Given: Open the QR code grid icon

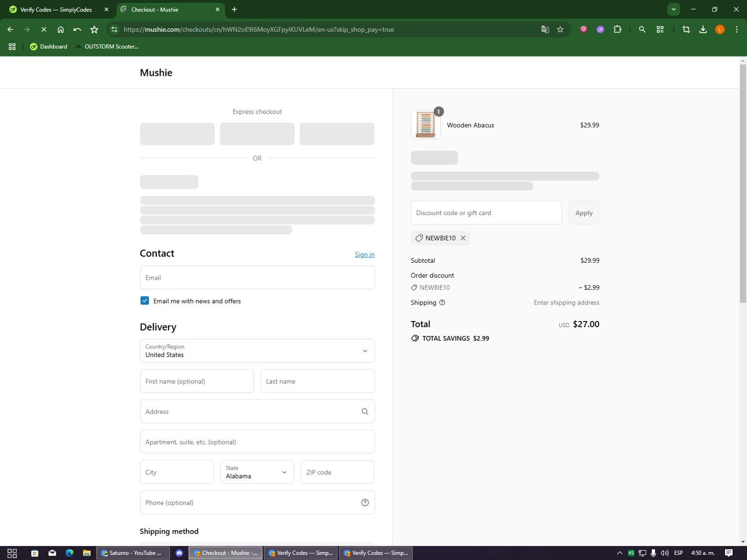Looking at the screenshot, I should click(660, 29).
